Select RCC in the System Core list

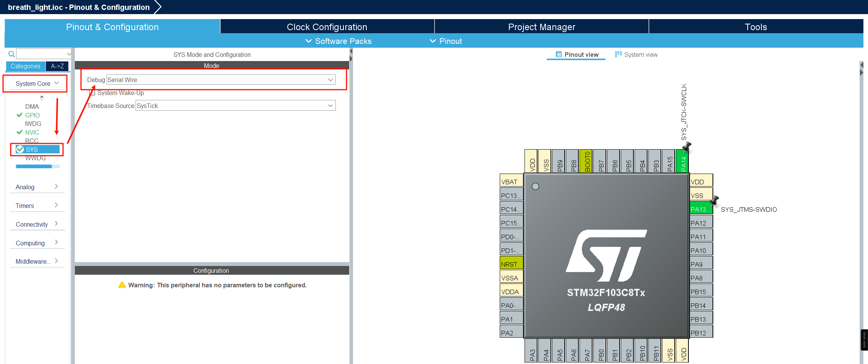32,141
